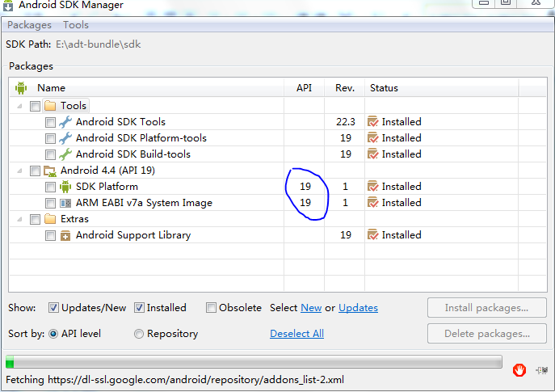Open the Packages menu
This screenshot has height=392, width=555.
(x=29, y=25)
